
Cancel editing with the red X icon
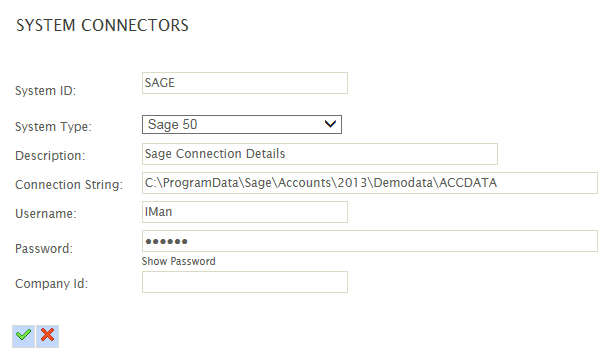[x=48, y=336]
